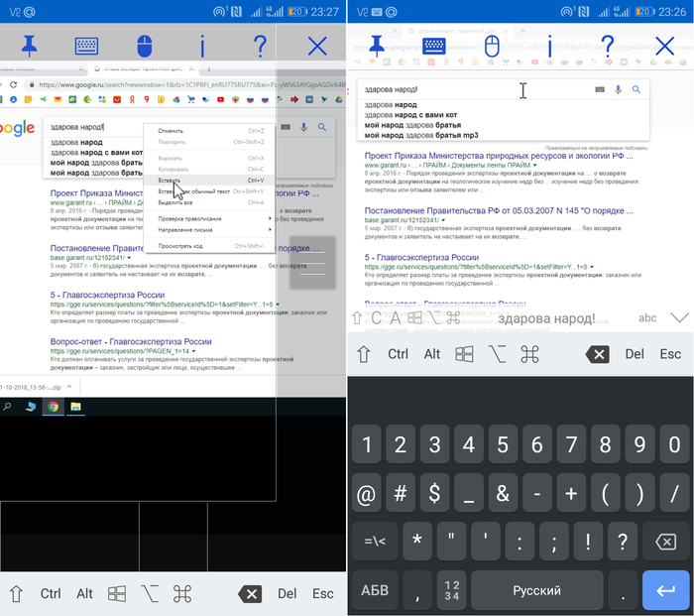Choose Отменить in context menu
Viewport: 694px width, 616px height.
coord(209,131)
